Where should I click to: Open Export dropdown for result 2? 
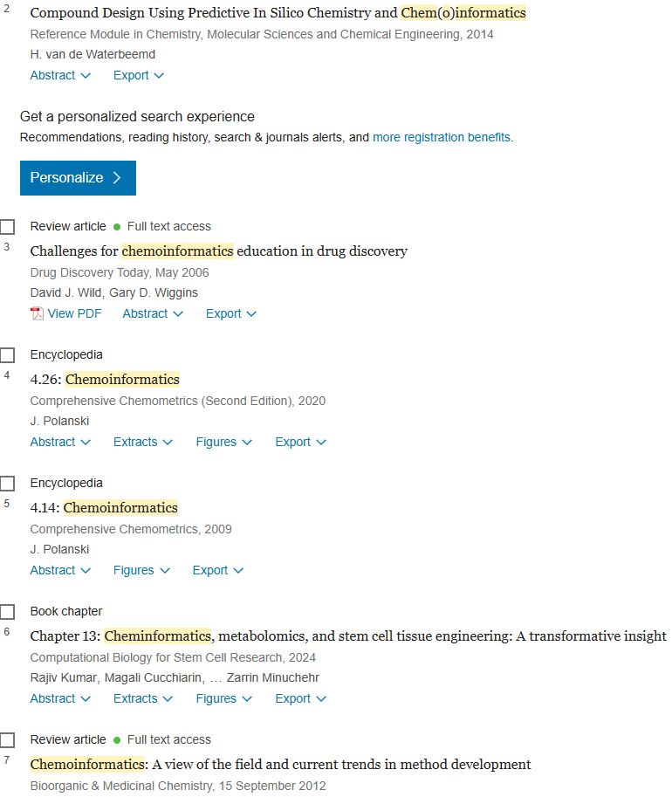(138, 75)
